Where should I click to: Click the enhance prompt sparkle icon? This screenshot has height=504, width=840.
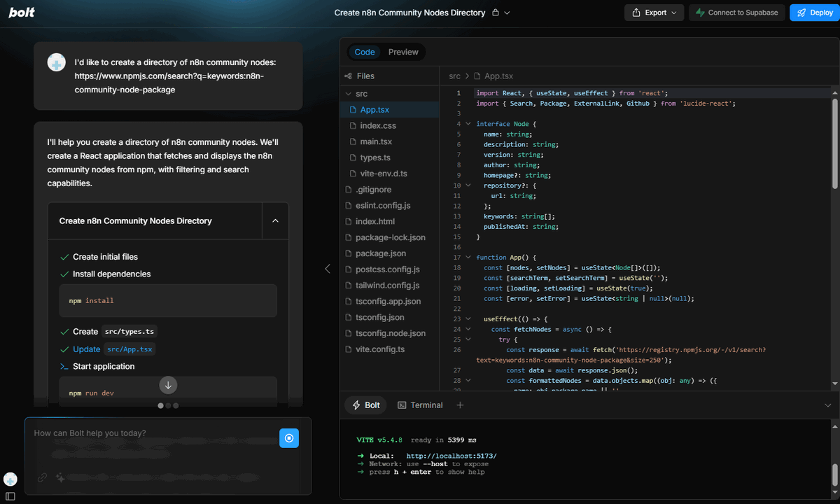pyautogui.click(x=59, y=478)
